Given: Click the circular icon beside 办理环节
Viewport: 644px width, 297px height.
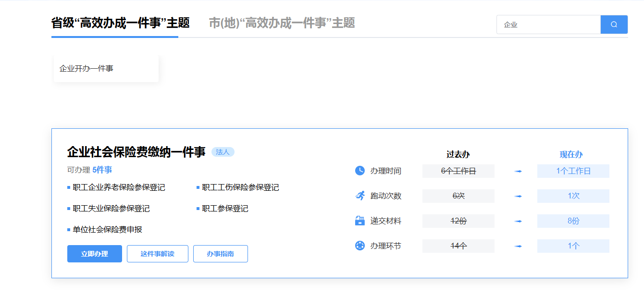Looking at the screenshot, I should point(359,246).
